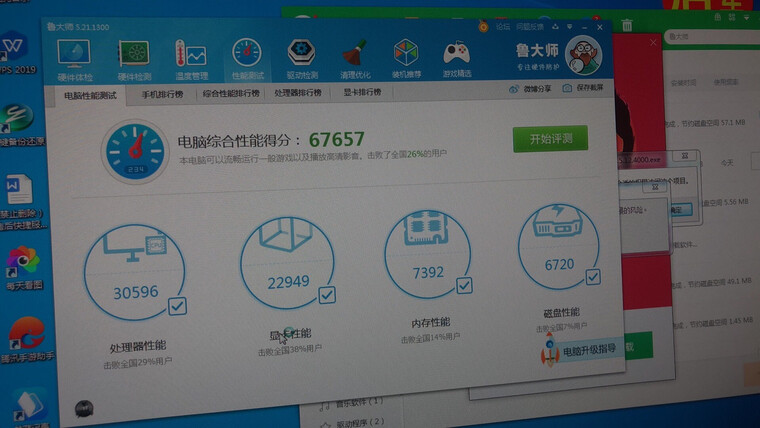Open 问题反馈 feedback link
Viewport: 760px width, 428px height.
529,27
